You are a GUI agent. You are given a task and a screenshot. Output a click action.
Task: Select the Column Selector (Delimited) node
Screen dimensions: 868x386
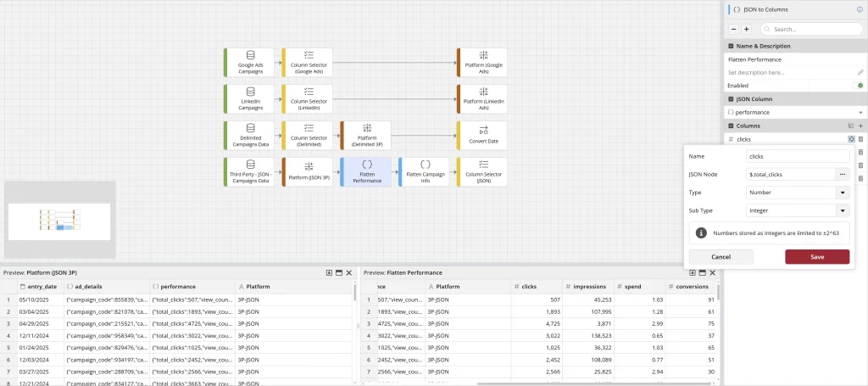tap(307, 135)
